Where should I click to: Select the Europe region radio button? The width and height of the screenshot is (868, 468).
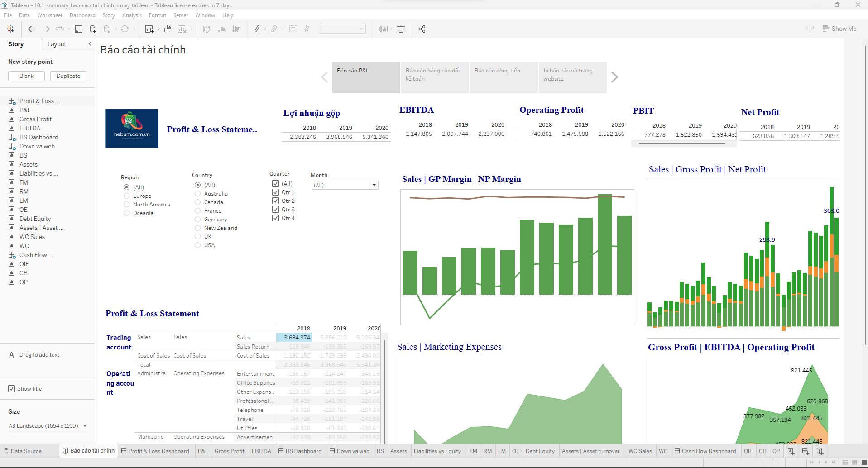tap(127, 196)
